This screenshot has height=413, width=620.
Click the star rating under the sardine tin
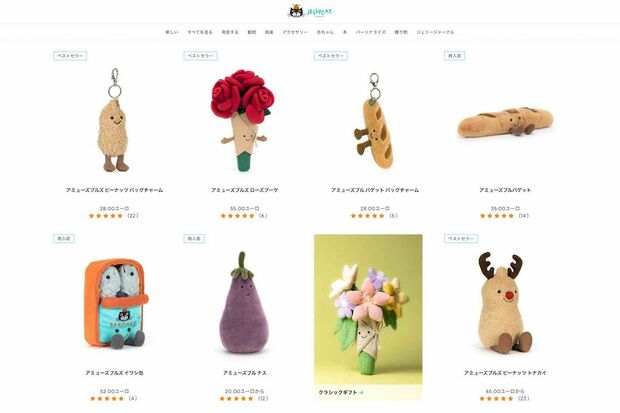tap(106, 398)
